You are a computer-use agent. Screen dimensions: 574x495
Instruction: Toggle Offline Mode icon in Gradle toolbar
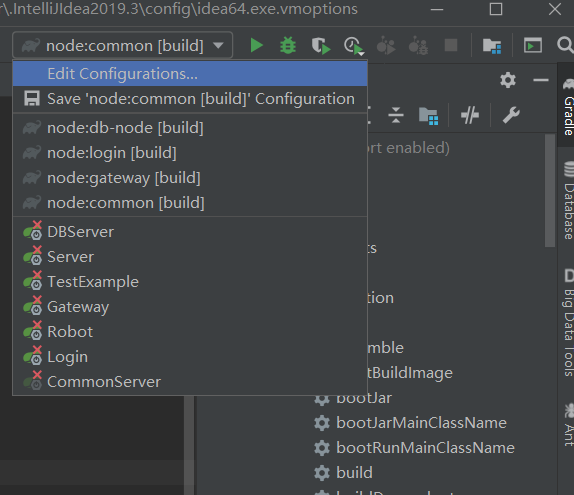click(x=470, y=116)
